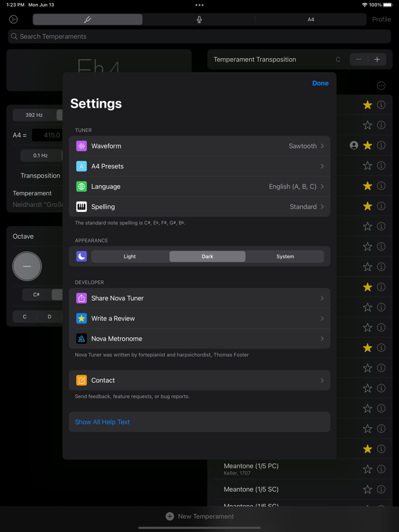The width and height of the screenshot is (399, 532).
Task: Click the orange Contact icon
Action: click(x=81, y=380)
